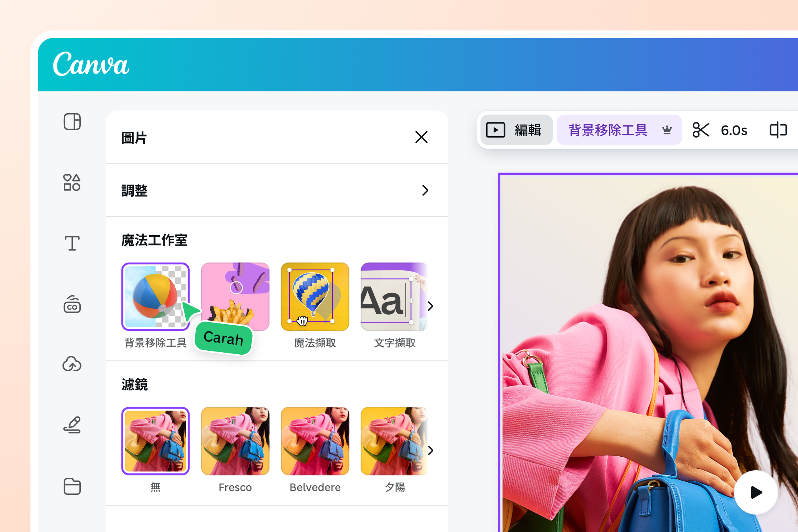Apply the 無 filter thumbnail
Image resolution: width=798 pixels, height=532 pixels.
pyautogui.click(x=156, y=441)
